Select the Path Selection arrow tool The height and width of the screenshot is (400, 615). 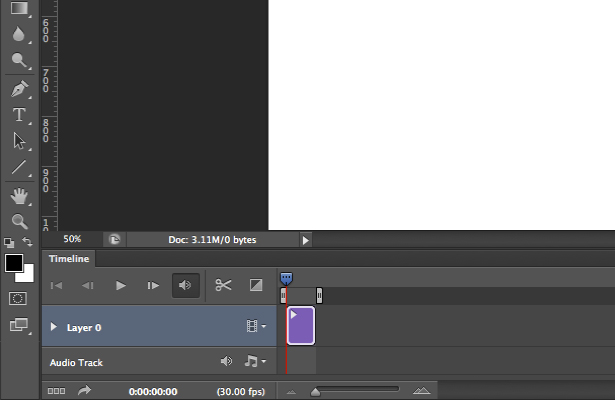18,141
